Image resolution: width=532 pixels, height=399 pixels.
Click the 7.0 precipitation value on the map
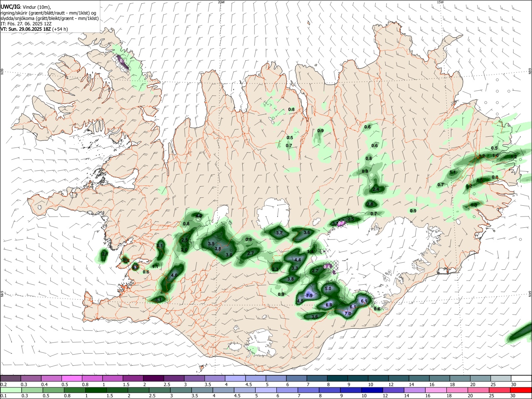coord(348,314)
